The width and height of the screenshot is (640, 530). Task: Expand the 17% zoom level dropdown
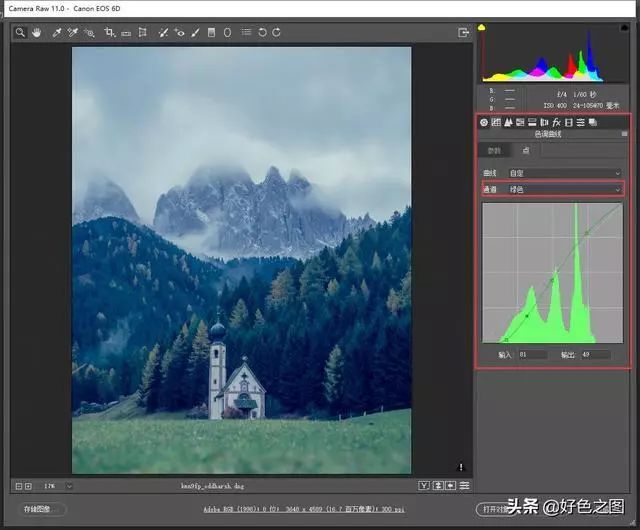click(68, 486)
